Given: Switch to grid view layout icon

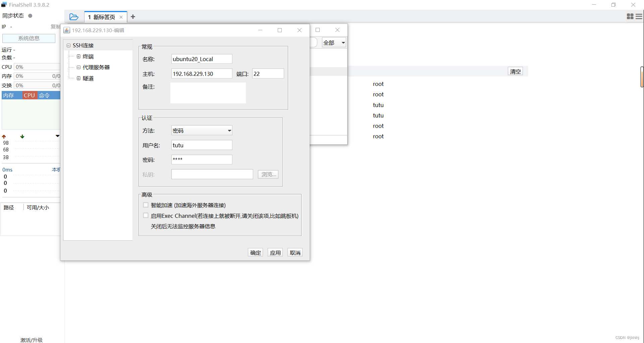Looking at the screenshot, I should (630, 16).
